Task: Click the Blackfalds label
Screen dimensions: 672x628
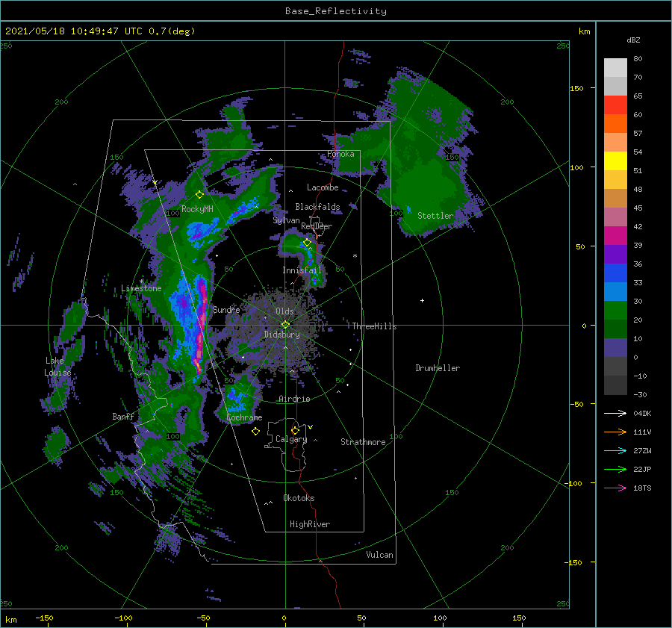Action: 317,207
